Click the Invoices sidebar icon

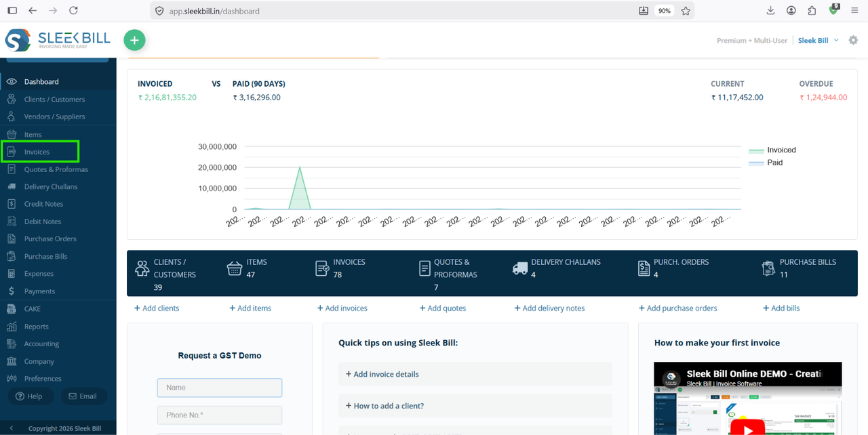coord(12,152)
